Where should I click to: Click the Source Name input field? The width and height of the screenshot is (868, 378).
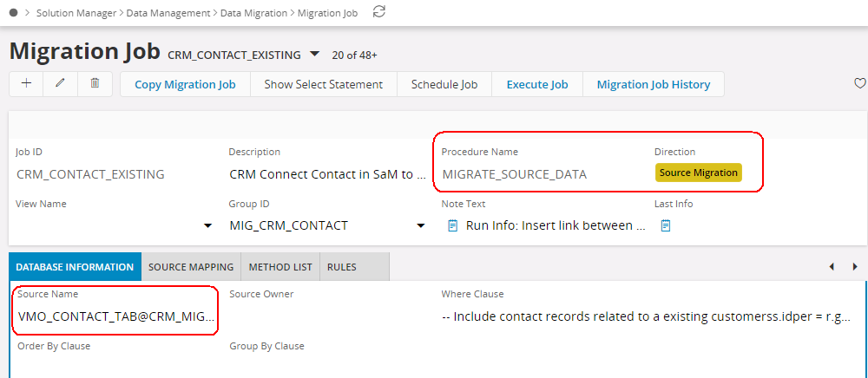tap(116, 316)
